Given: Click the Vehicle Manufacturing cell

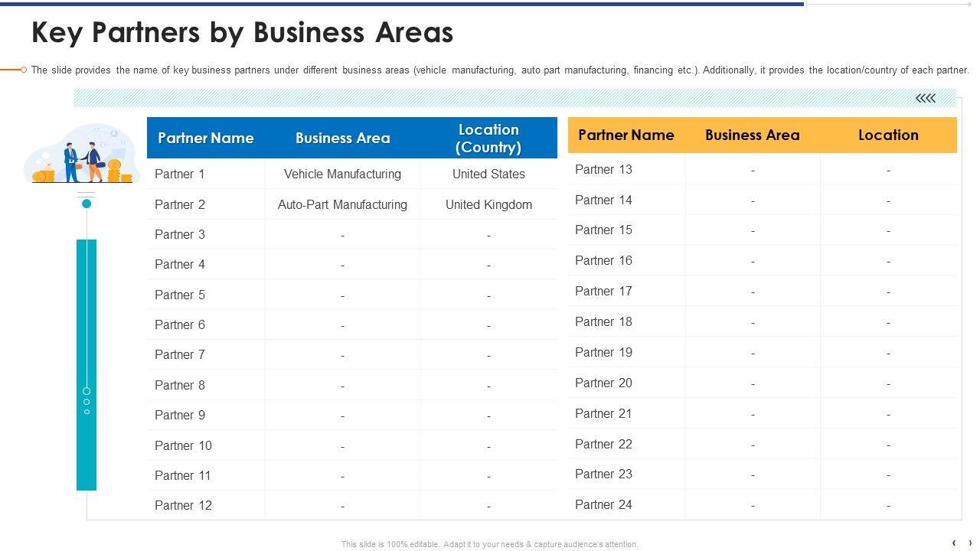Looking at the screenshot, I should [x=342, y=174].
